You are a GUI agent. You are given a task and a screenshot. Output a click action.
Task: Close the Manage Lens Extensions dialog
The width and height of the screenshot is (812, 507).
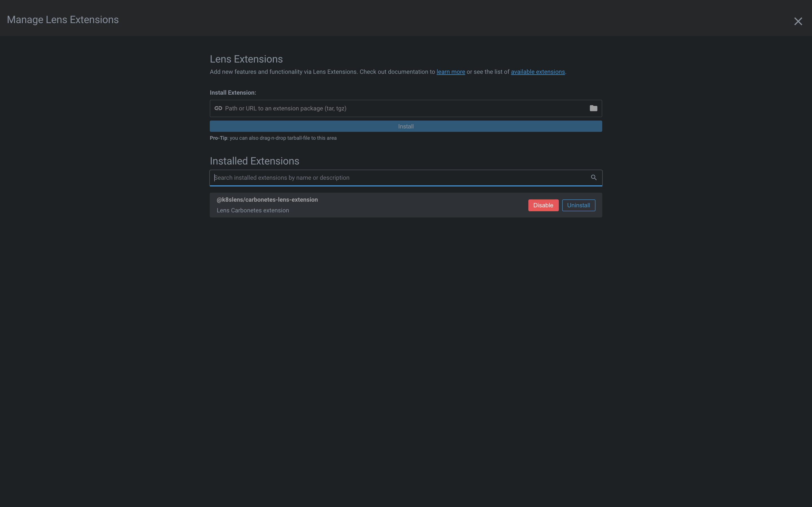coord(798,21)
